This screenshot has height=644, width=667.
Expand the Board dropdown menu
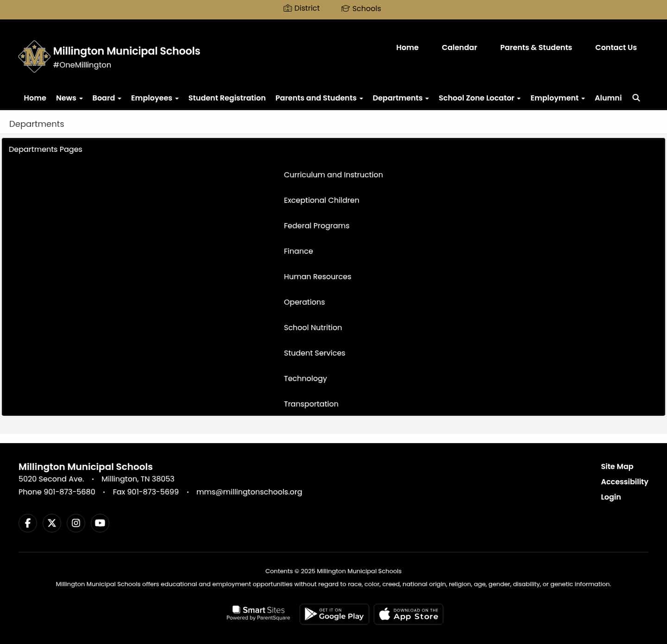(107, 98)
